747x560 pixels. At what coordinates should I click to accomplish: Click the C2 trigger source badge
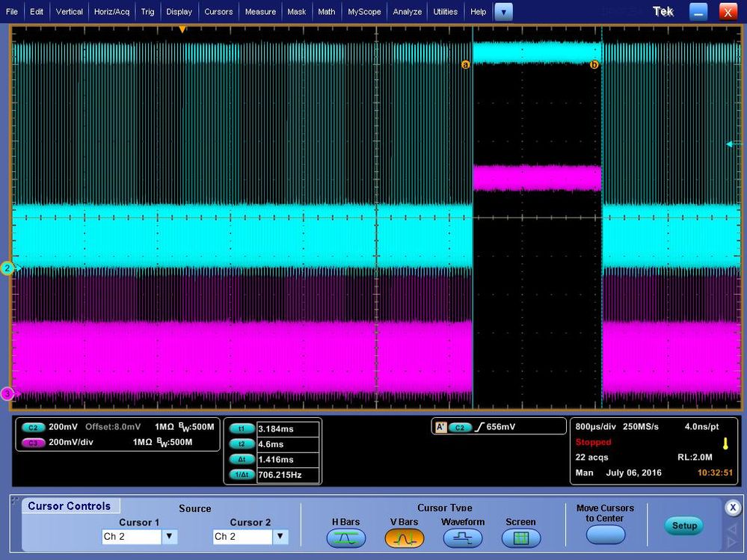click(x=460, y=427)
